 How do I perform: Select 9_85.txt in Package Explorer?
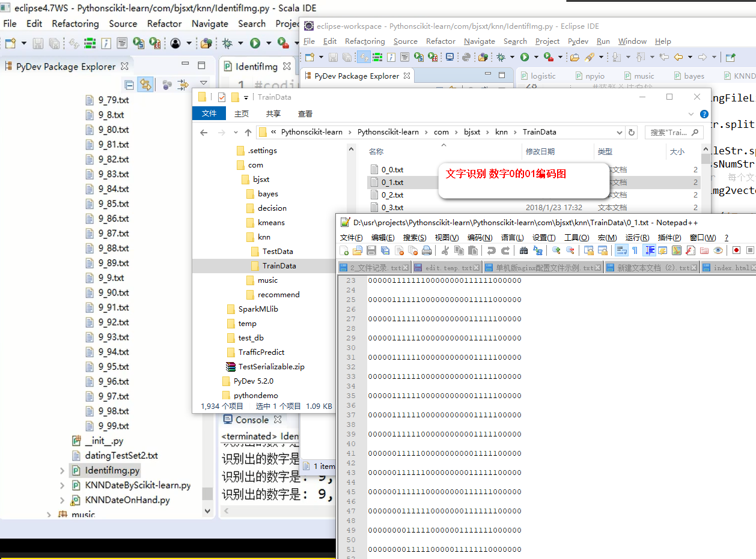point(114,204)
